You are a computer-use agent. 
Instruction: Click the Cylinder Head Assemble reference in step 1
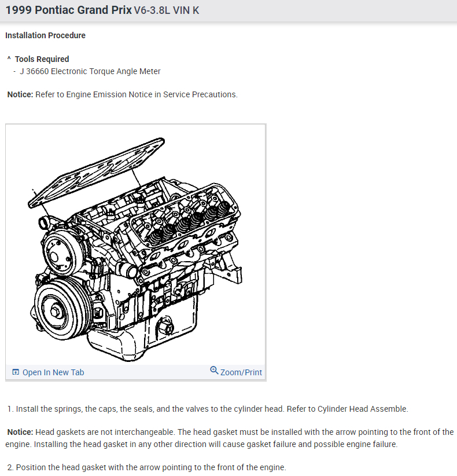pos(362,409)
